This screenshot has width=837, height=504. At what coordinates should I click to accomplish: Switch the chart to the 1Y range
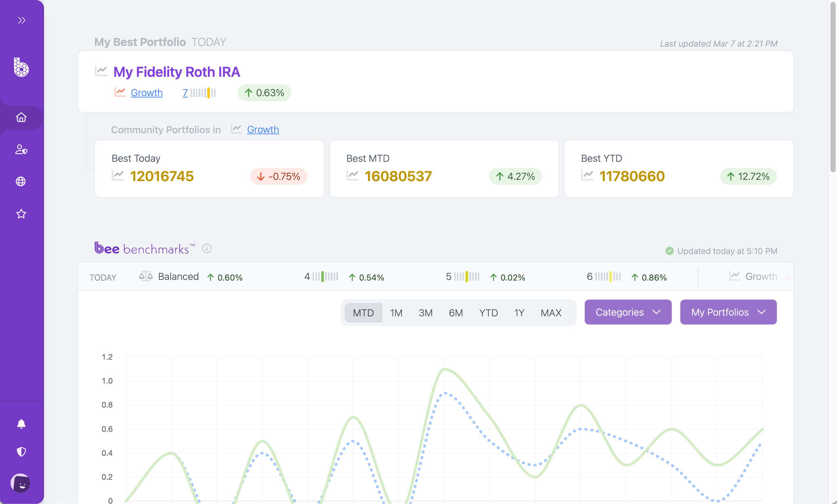[x=519, y=313]
